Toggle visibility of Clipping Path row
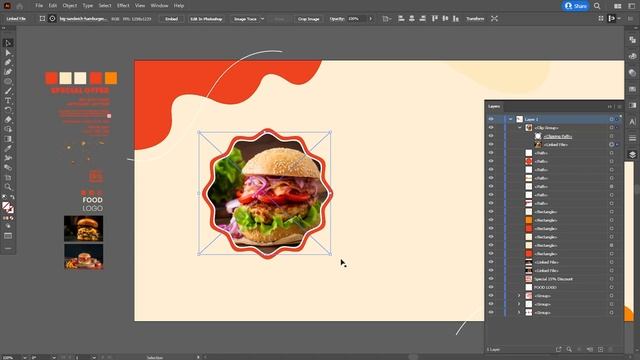Image resolution: width=640 pixels, height=360 pixels. pos(491,136)
